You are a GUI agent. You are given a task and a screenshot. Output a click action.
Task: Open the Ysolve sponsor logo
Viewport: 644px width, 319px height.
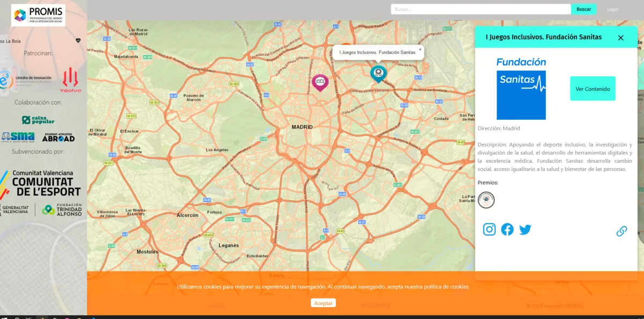pyautogui.click(x=71, y=79)
